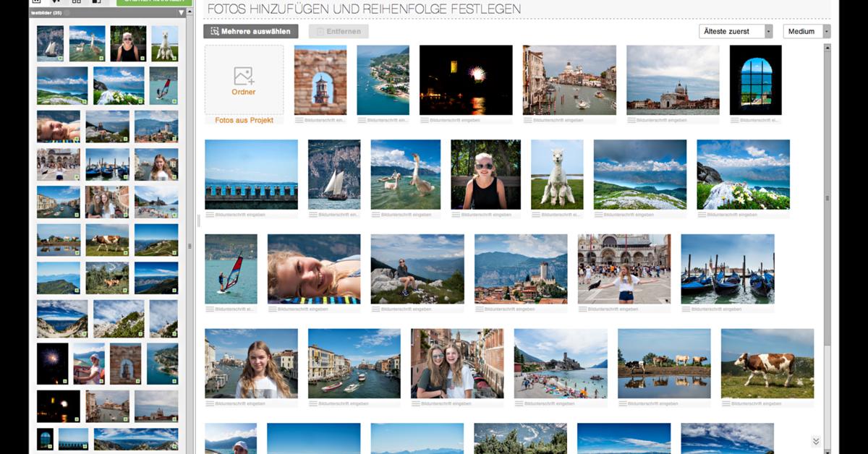
Task: Select geese thumbnail in left sidebar
Action: (x=87, y=43)
